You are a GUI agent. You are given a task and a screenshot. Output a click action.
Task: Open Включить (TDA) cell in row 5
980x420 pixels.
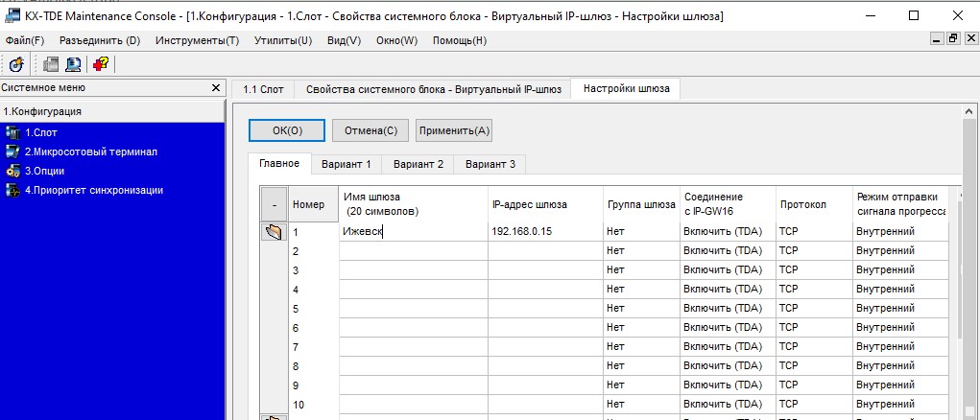(x=729, y=309)
